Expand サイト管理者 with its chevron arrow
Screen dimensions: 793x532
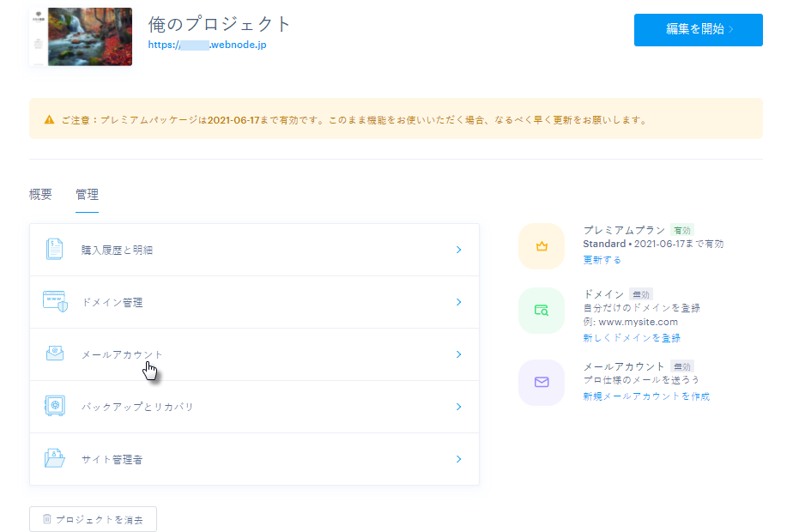point(459,459)
